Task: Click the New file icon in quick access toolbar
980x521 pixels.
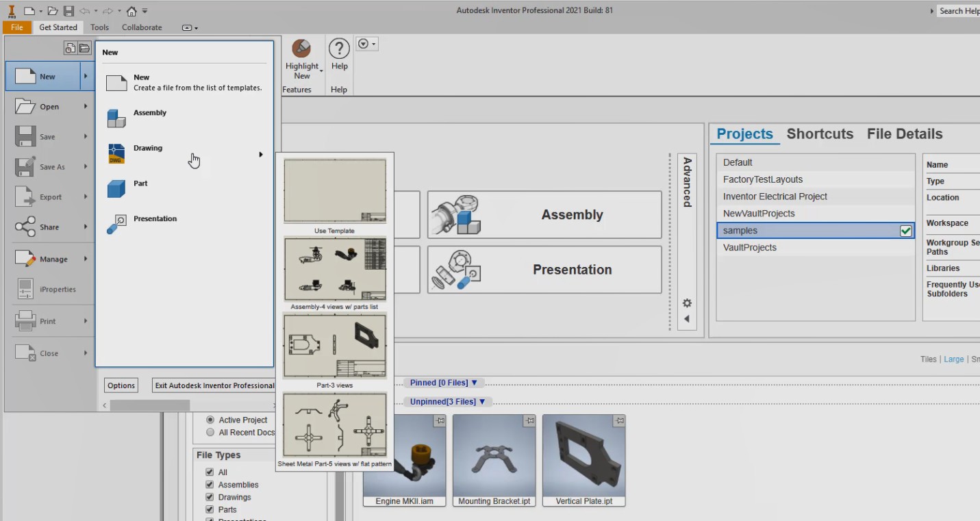Action: 29,11
